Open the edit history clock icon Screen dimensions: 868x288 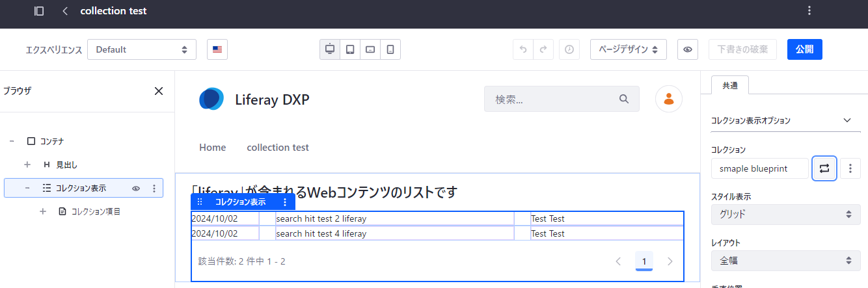[x=569, y=49]
